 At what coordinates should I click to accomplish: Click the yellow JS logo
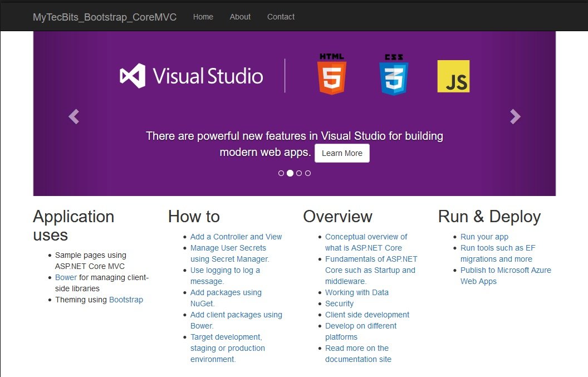[x=453, y=76]
